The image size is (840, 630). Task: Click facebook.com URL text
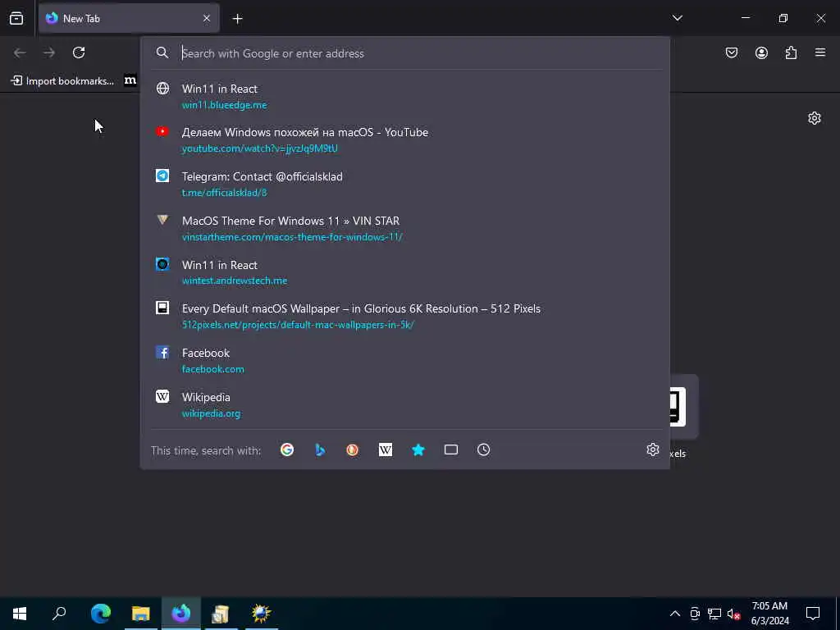(x=213, y=369)
